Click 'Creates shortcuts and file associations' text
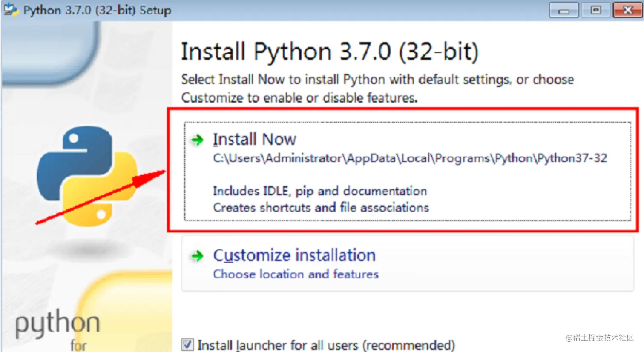644x352 pixels. coord(321,207)
